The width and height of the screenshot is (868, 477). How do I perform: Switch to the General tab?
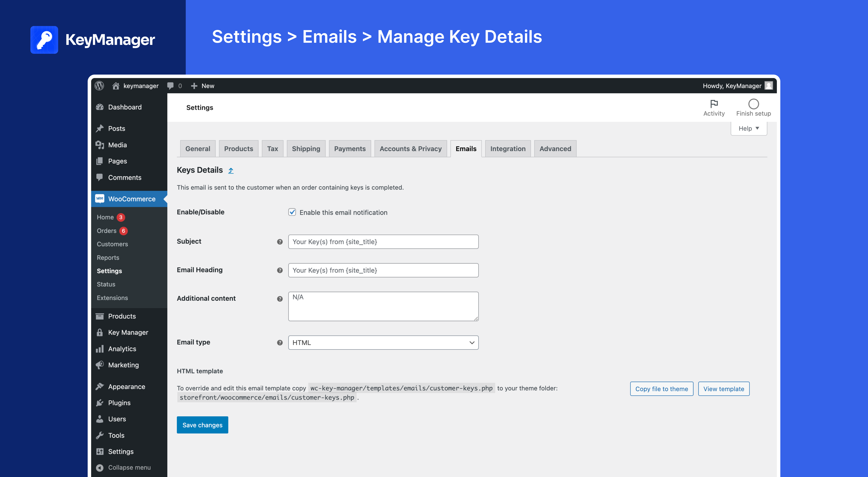click(198, 149)
